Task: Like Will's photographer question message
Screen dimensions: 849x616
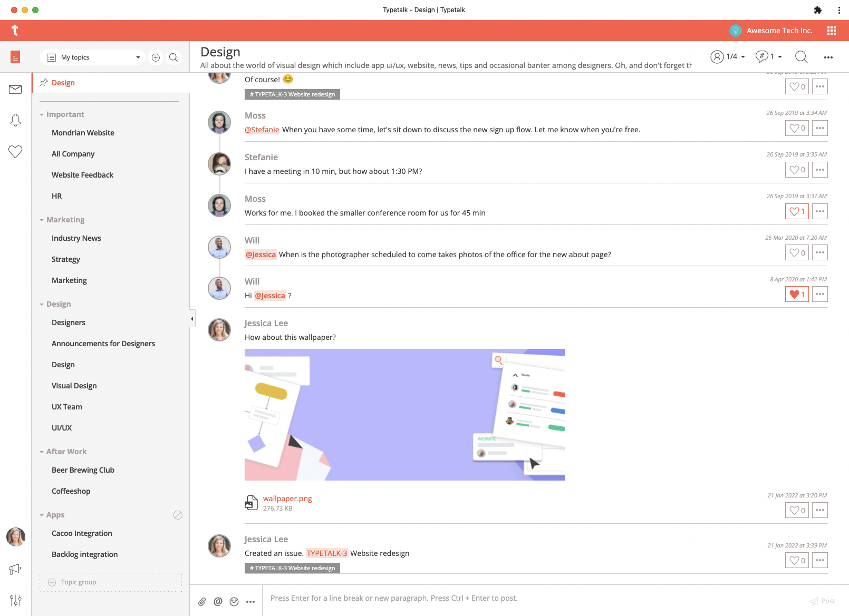Action: [x=797, y=252]
